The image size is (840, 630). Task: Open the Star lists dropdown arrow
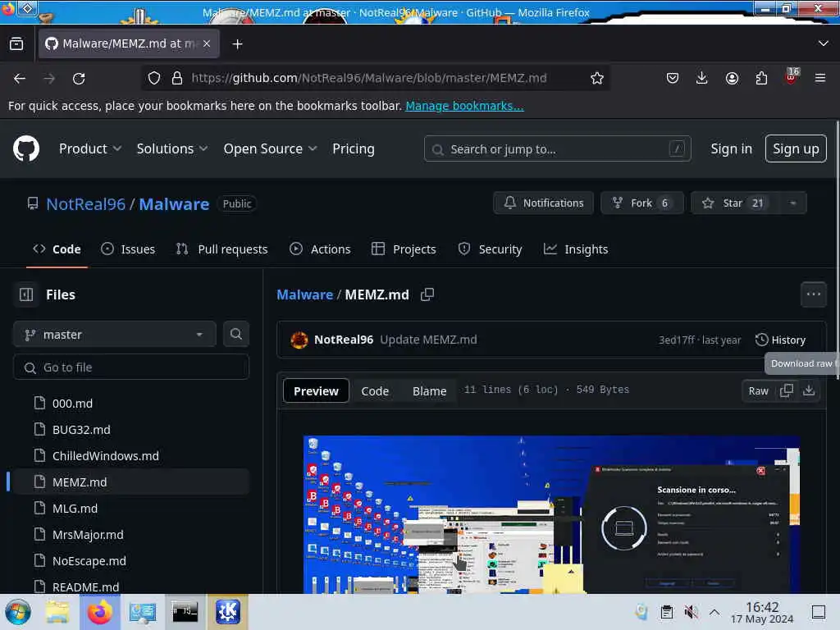tap(793, 203)
